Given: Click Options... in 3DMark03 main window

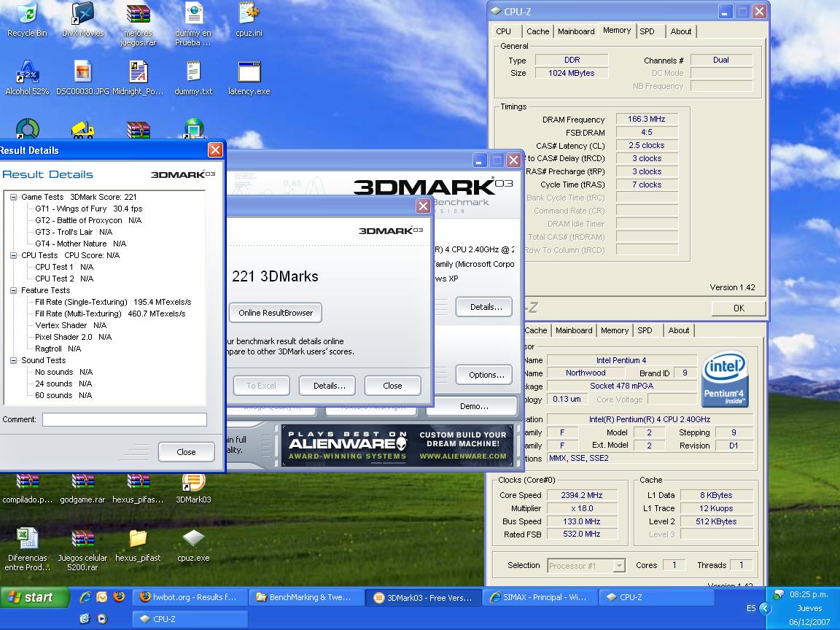Looking at the screenshot, I should tap(486, 375).
